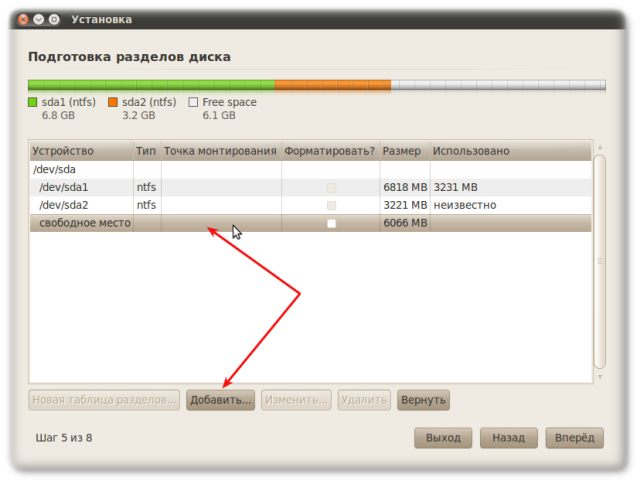Screen dimensions: 640x484
Task: Select the /dev/sda2 partition row
Action: (x=80, y=205)
